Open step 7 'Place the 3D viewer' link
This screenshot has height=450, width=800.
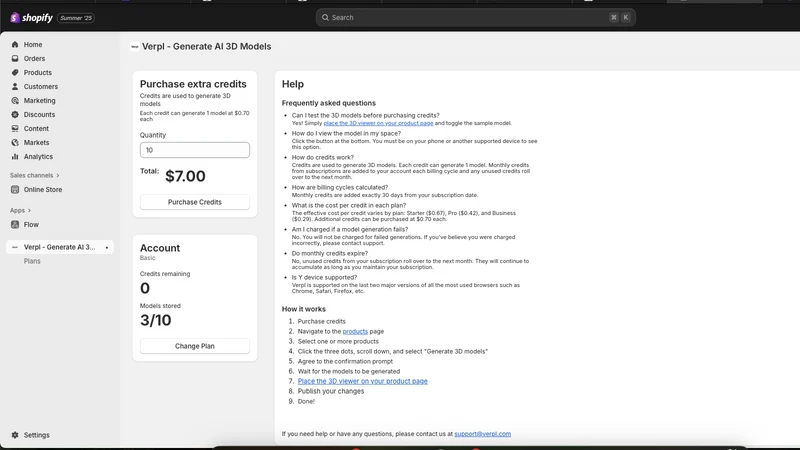[363, 381]
